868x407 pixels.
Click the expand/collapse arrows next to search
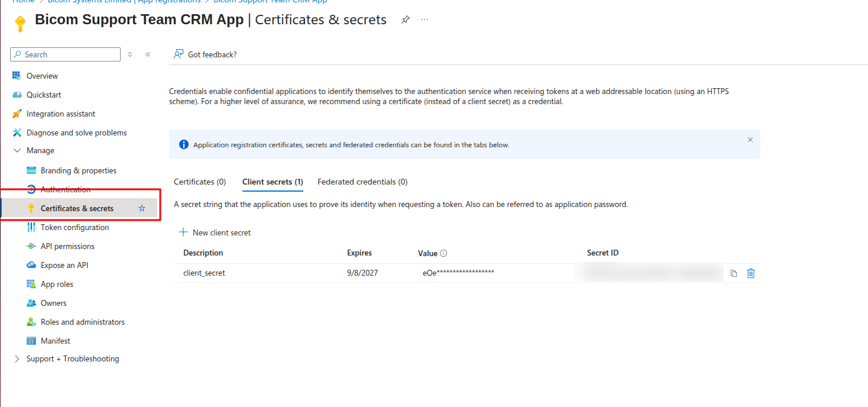(130, 54)
